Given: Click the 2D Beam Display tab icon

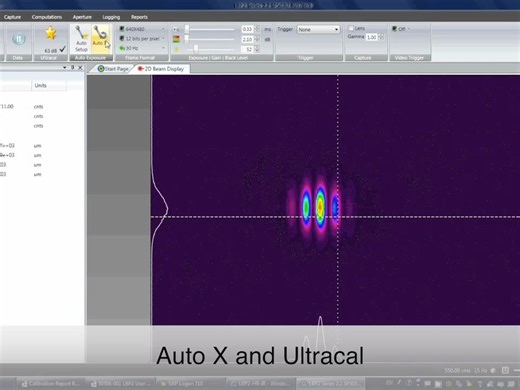Looking at the screenshot, I should coord(140,69).
